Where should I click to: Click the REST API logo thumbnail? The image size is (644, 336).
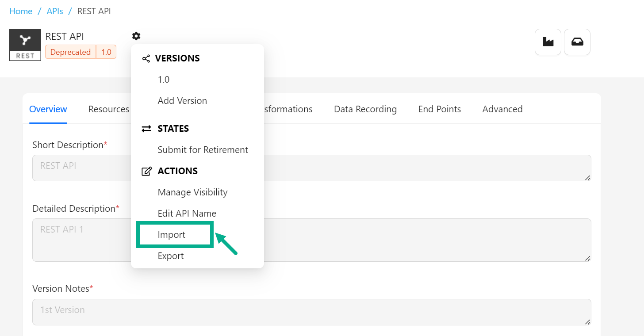coord(25,45)
